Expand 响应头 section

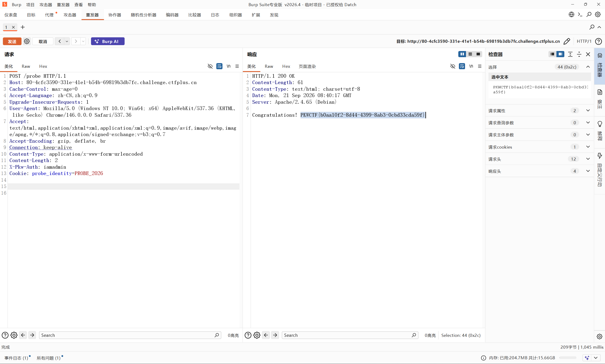tap(588, 171)
